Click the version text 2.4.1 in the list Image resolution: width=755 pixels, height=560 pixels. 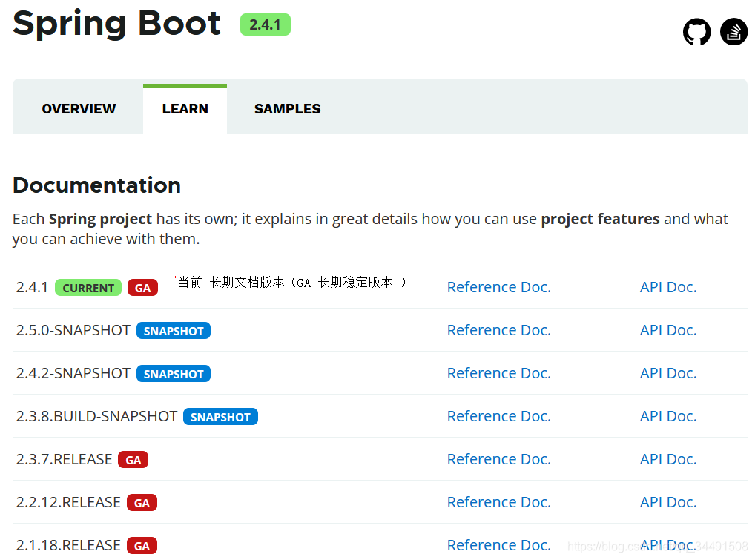[32, 288]
